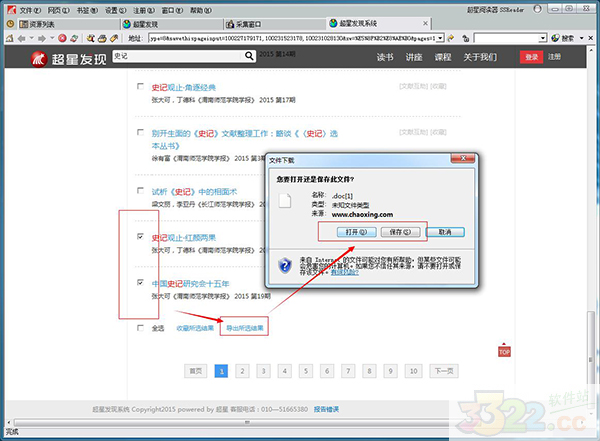Click the magnifier icon in 超星发现 search box
The height and width of the screenshot is (441, 600).
(x=249, y=56)
